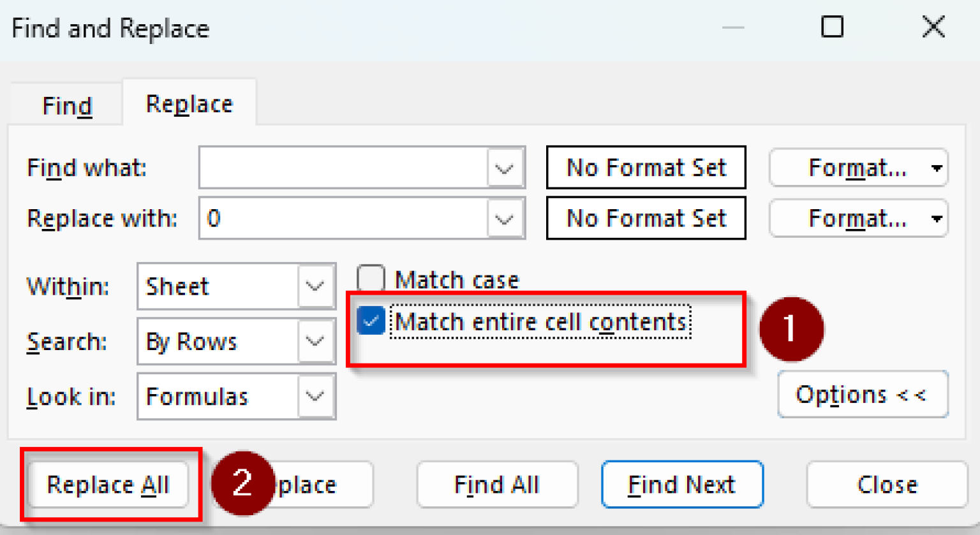Click the Find what No Format Set preview
The image size is (980, 535).
pos(646,168)
